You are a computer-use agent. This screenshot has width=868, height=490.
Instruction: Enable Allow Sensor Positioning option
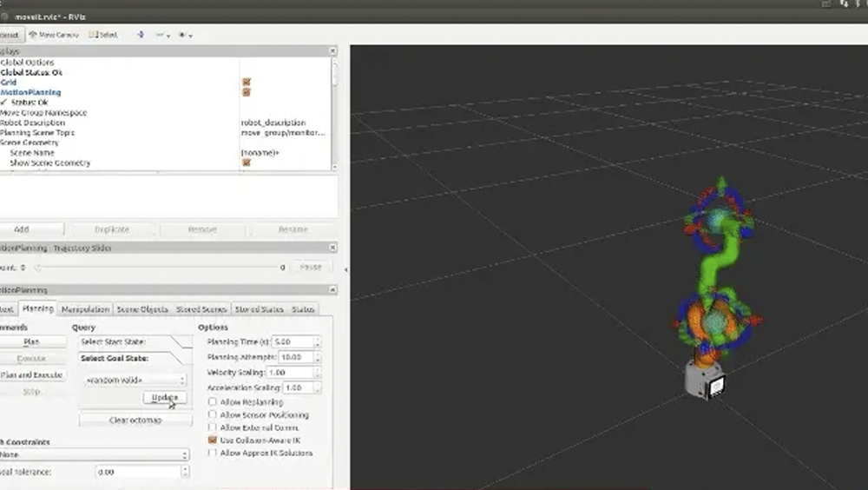213,414
